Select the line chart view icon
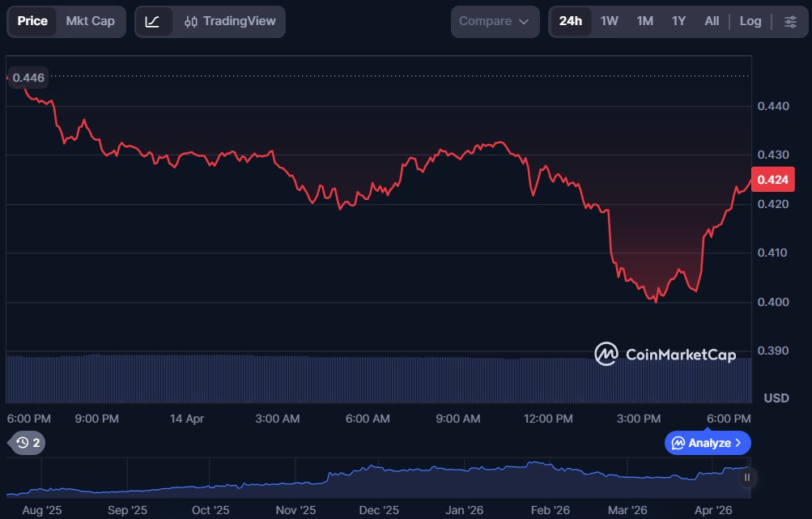 tap(153, 22)
